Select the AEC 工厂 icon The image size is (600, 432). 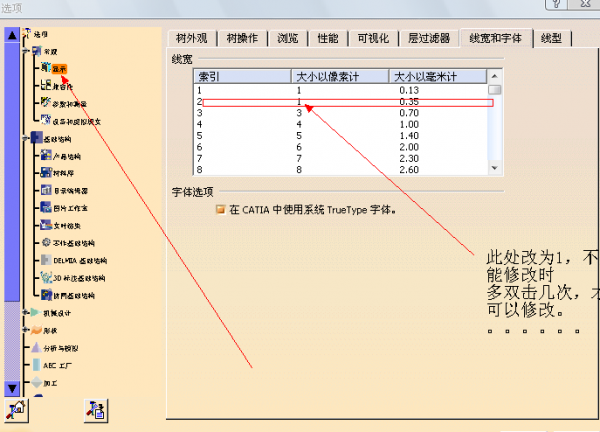[x=36, y=365]
